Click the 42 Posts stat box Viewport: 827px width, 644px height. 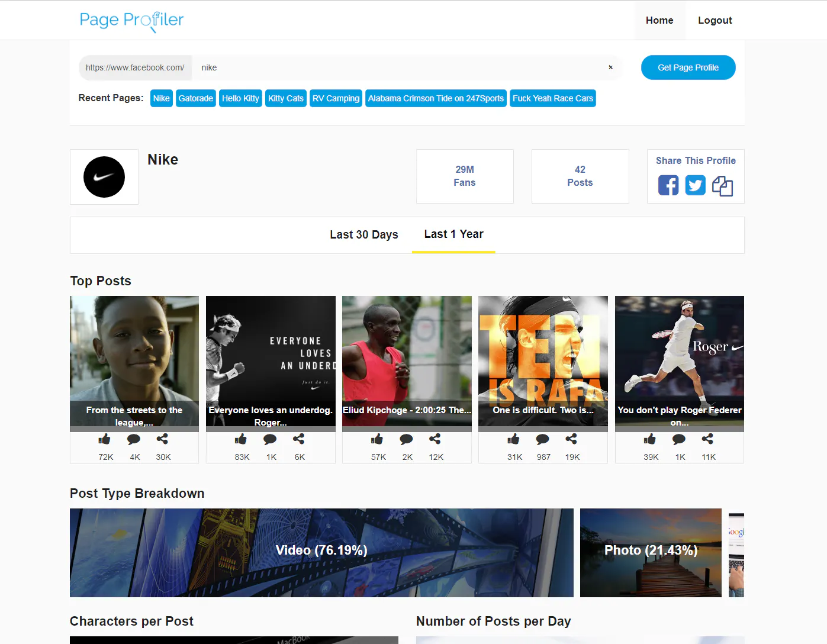coord(580,176)
